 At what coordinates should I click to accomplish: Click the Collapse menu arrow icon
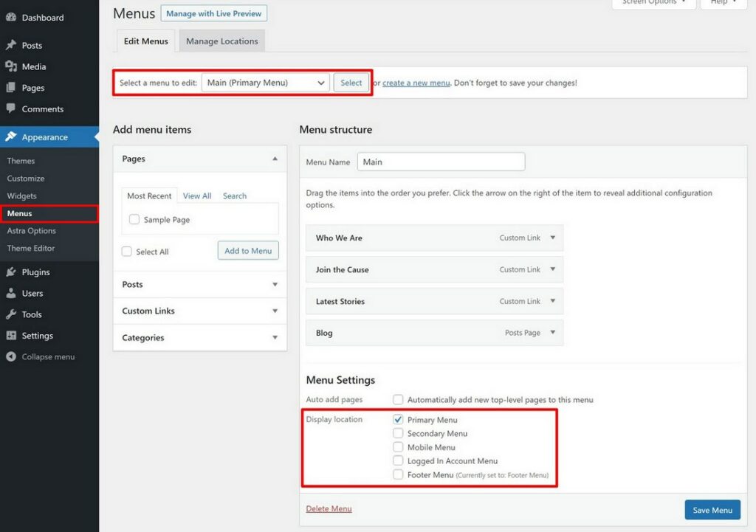[11, 356]
